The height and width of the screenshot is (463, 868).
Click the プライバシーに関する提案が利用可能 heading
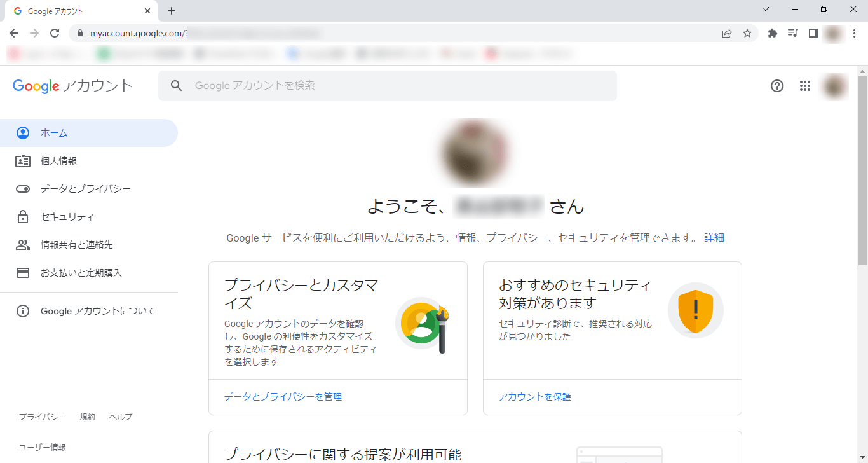[x=343, y=454]
